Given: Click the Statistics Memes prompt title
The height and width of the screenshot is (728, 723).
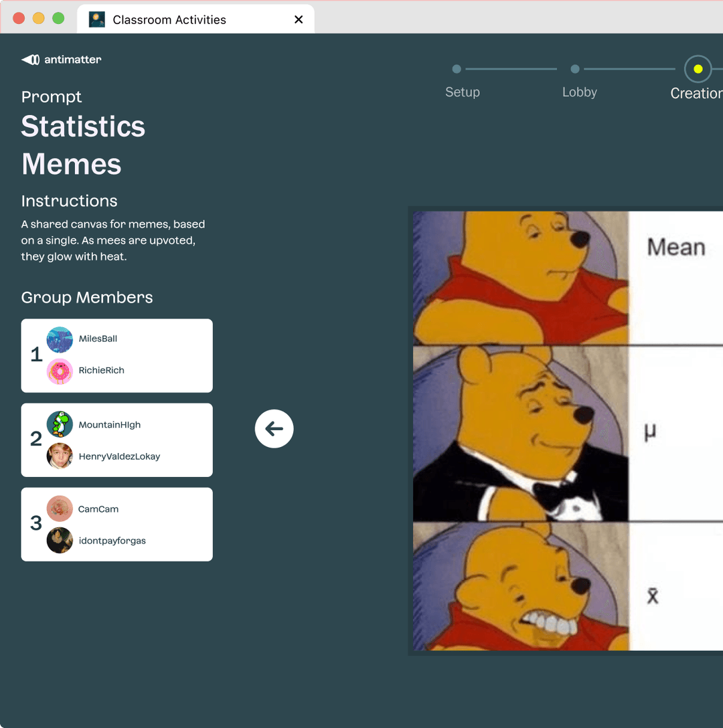Looking at the screenshot, I should [x=83, y=145].
